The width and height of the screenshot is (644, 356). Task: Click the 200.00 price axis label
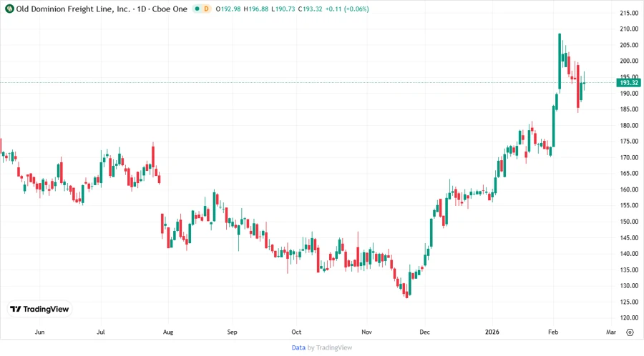click(x=629, y=61)
